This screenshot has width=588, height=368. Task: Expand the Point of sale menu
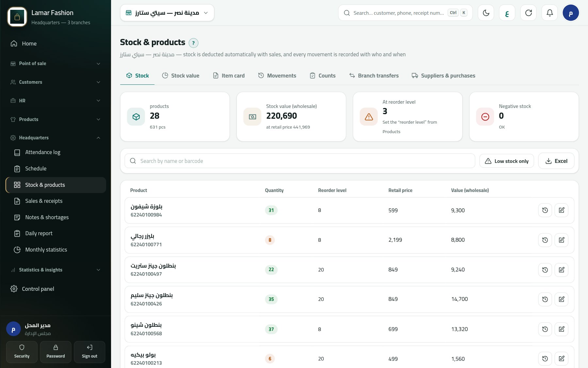click(x=56, y=63)
